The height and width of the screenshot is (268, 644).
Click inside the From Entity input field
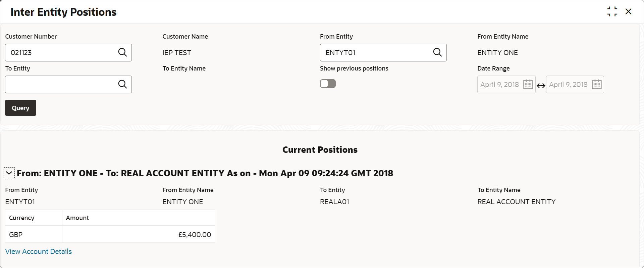tap(376, 52)
